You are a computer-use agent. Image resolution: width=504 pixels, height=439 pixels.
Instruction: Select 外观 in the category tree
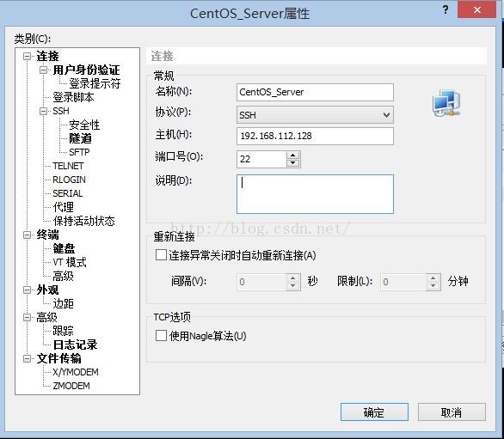tap(47, 290)
